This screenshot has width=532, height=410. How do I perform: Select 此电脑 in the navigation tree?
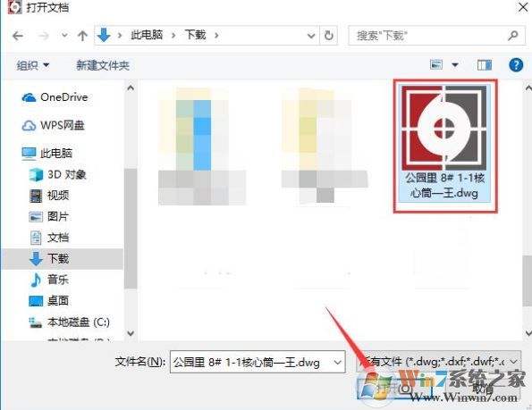56,153
